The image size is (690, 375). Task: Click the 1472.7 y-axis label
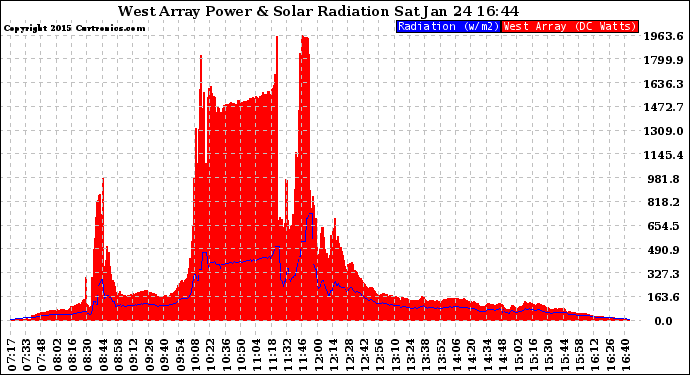(664, 107)
